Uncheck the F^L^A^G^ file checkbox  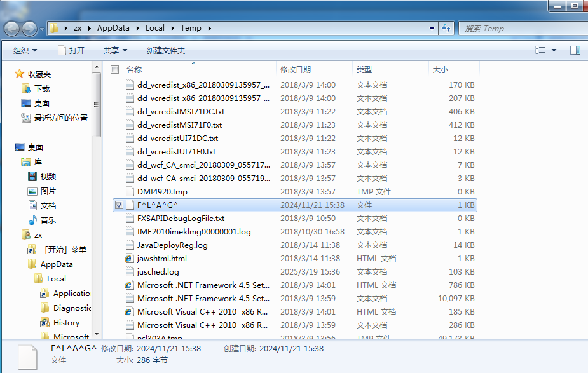pos(119,205)
